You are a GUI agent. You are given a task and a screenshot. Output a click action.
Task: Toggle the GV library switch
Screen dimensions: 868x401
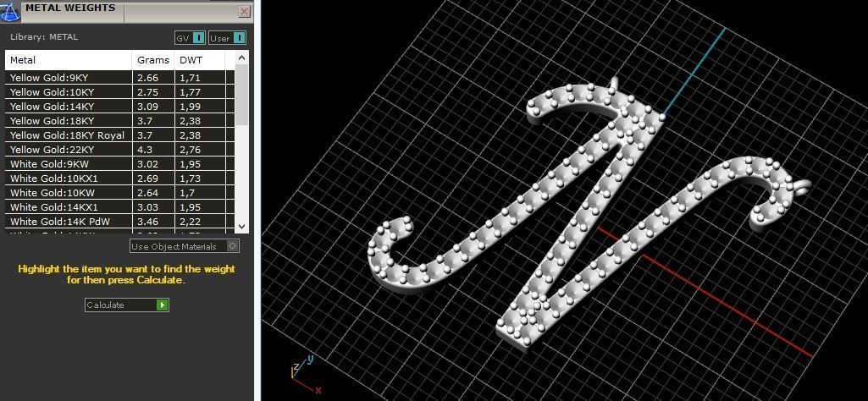click(x=190, y=38)
